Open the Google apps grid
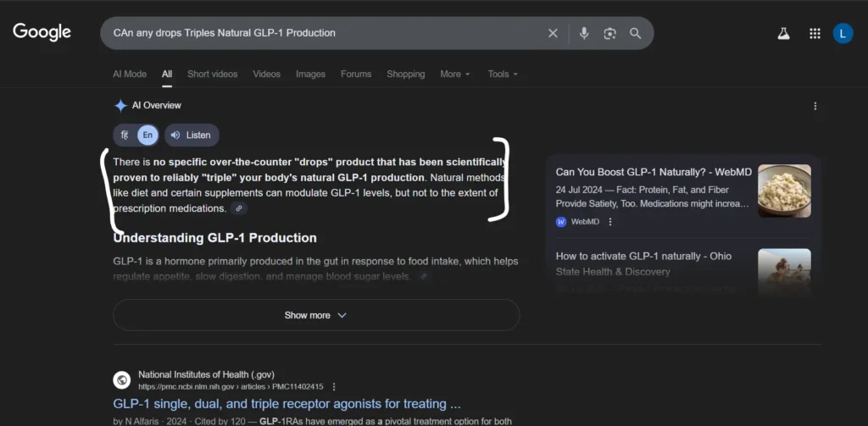The width and height of the screenshot is (868, 426). coord(815,33)
